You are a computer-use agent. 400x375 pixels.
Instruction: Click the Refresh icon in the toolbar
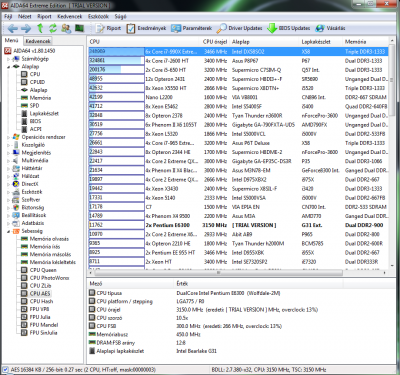click(53, 28)
